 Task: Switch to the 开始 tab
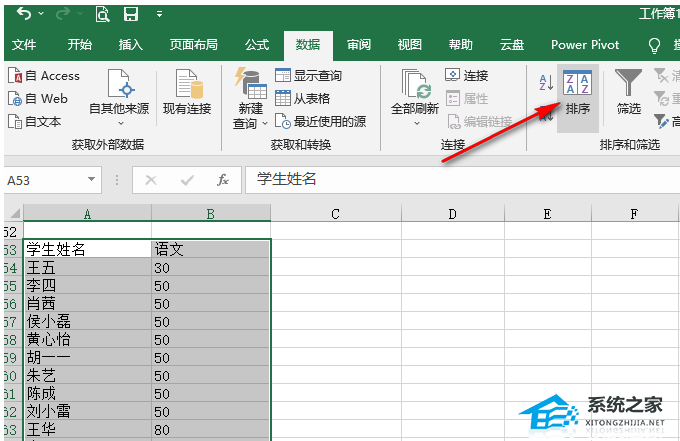point(79,45)
